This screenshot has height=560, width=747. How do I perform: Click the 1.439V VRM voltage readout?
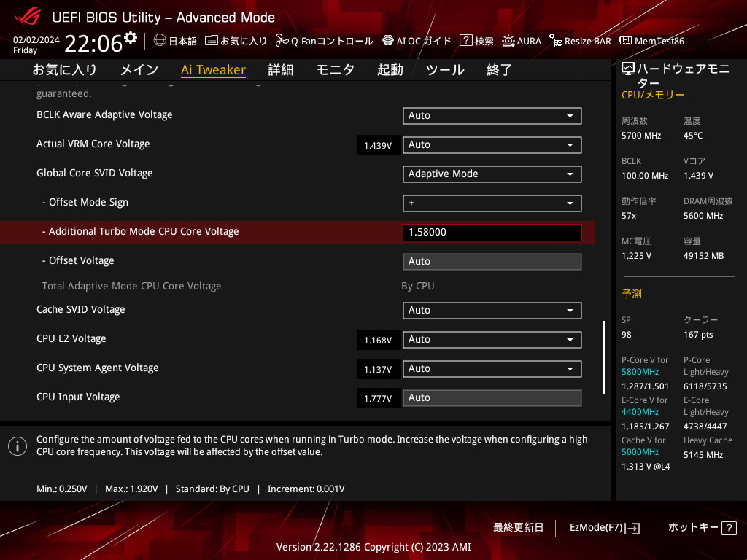pos(378,145)
